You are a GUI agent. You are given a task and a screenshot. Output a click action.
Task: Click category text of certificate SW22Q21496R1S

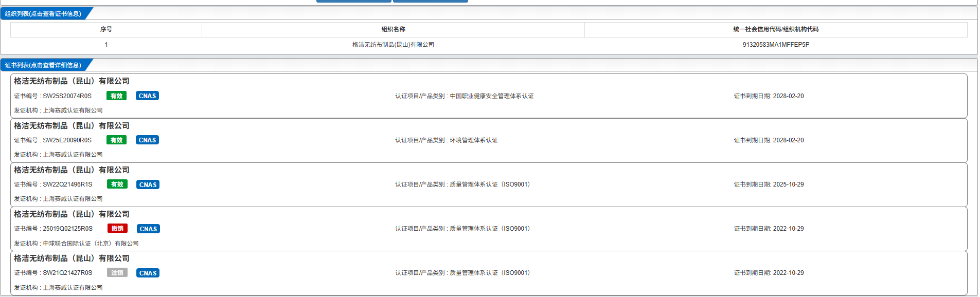coord(462,184)
